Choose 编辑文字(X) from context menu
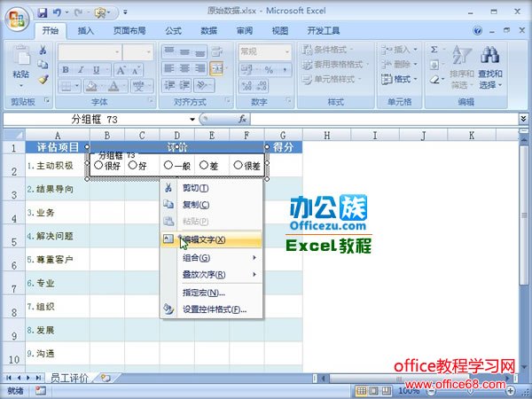The image size is (532, 399). [x=211, y=239]
